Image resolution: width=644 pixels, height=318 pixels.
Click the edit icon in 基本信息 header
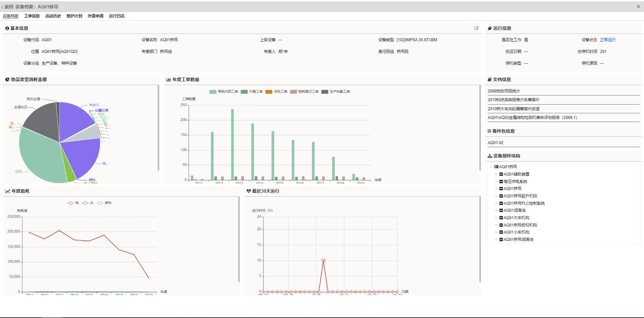[x=476, y=28]
